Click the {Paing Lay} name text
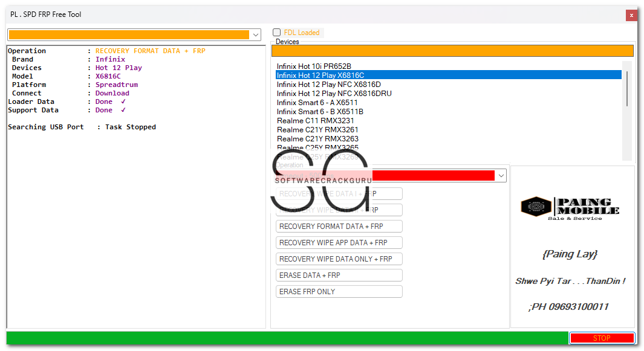The width and height of the screenshot is (644, 351). [570, 254]
